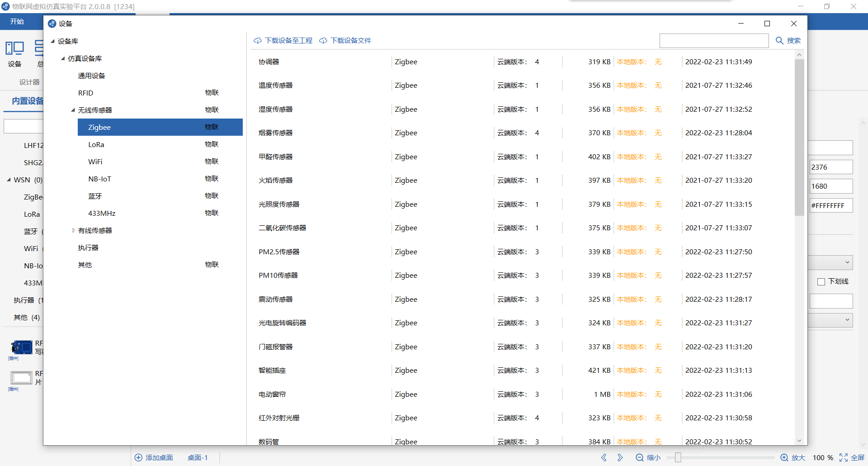
Task: Close the 设备 dialog window
Action: point(794,24)
